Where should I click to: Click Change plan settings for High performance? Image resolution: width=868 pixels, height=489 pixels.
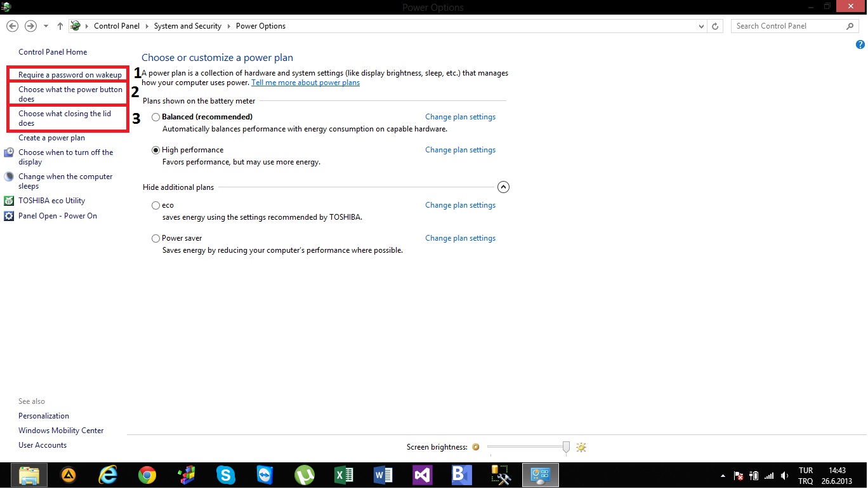pos(460,150)
